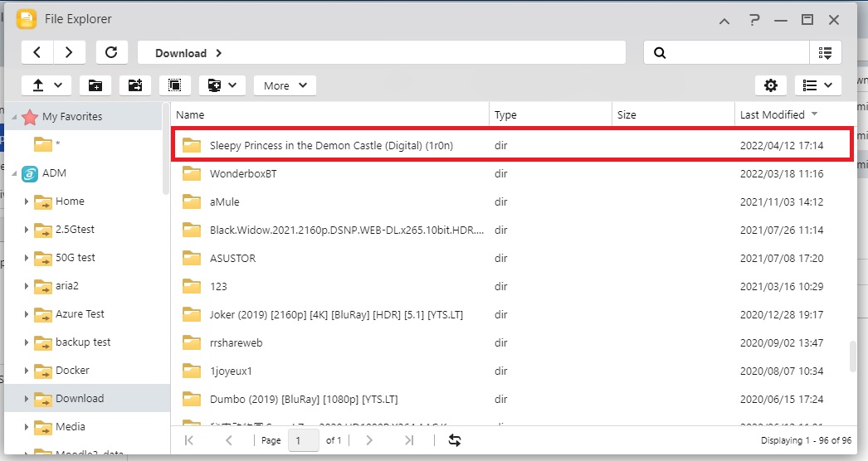Click the rrshareweb folder icon
Screen dimensions: 868x461
192,342
